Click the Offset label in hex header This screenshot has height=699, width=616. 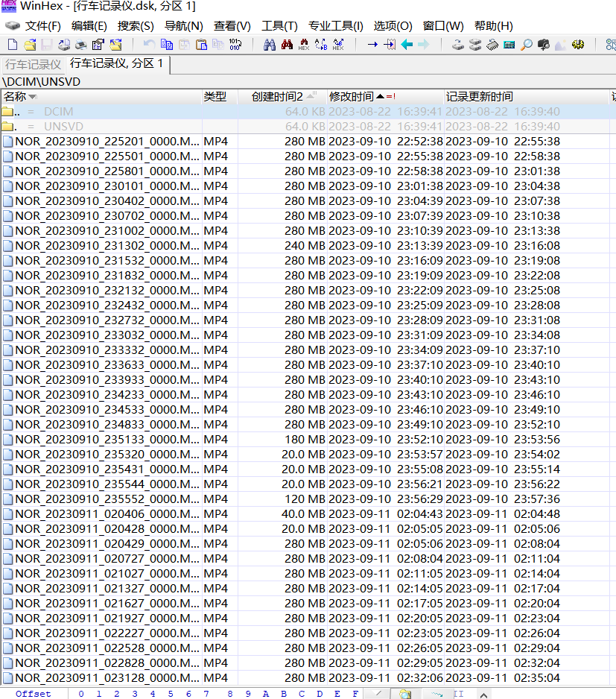click(34, 694)
